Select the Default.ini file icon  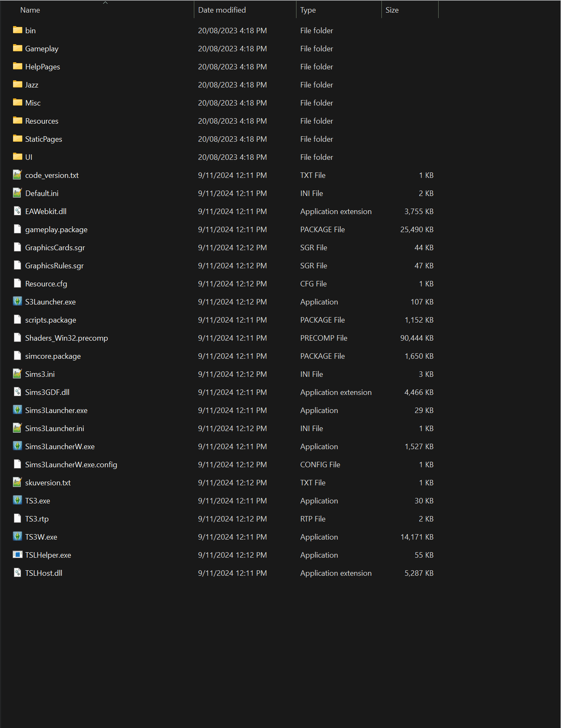click(17, 193)
